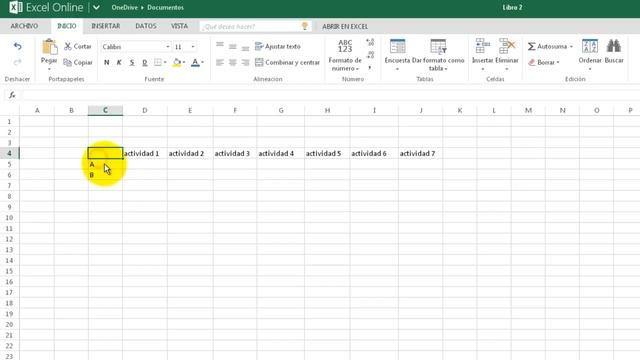Screen dimensions: 640x360
Task: Open the Autosuma dropdown arrow
Action: pyautogui.click(x=571, y=47)
